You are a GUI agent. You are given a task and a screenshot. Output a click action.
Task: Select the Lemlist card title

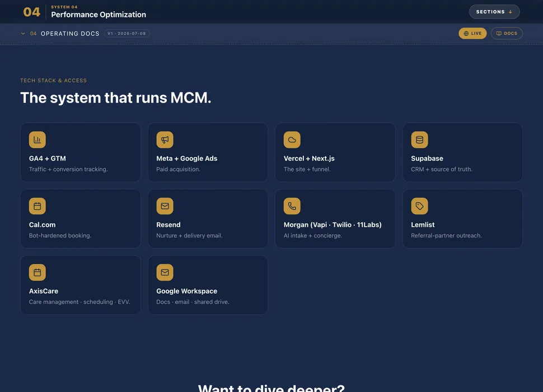click(423, 225)
